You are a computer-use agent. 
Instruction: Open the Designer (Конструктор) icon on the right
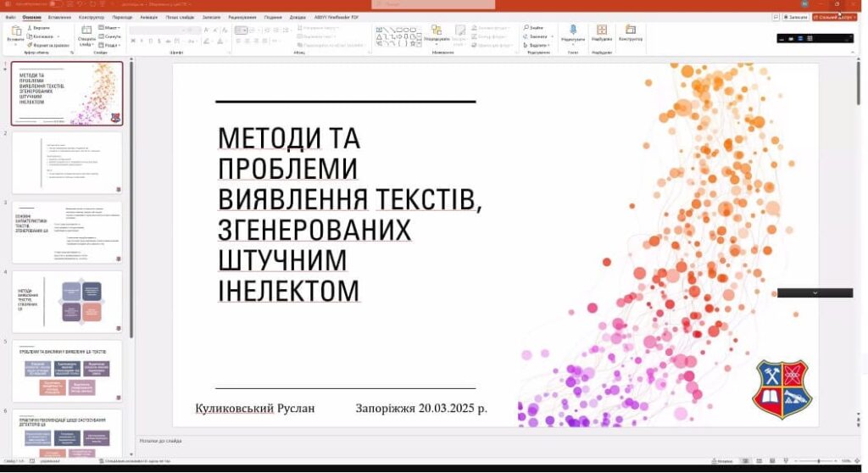pos(631,31)
